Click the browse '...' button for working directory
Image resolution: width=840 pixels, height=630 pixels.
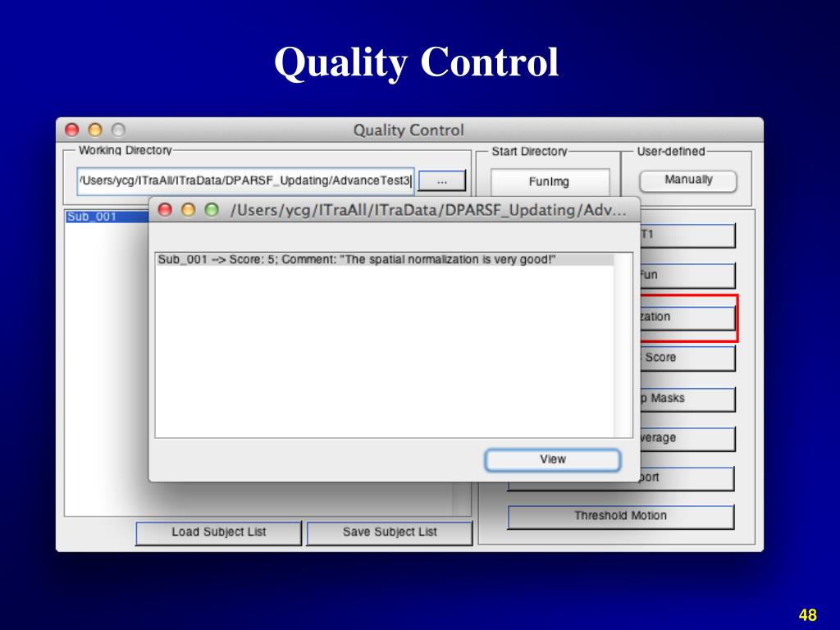(x=441, y=181)
